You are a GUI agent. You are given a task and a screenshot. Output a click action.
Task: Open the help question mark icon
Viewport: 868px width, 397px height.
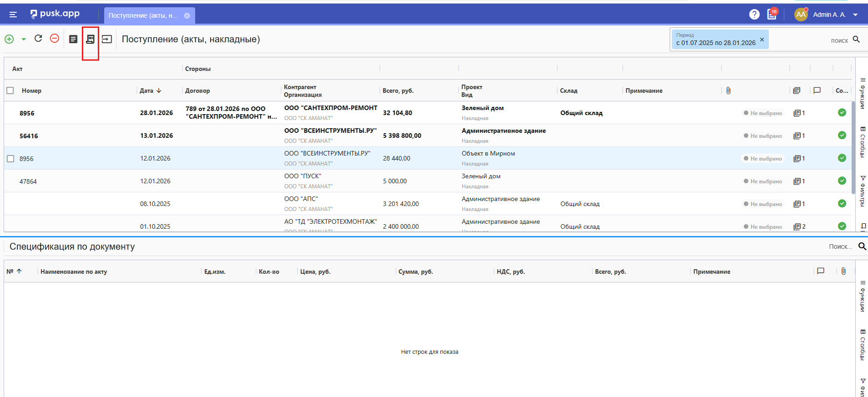pyautogui.click(x=754, y=15)
